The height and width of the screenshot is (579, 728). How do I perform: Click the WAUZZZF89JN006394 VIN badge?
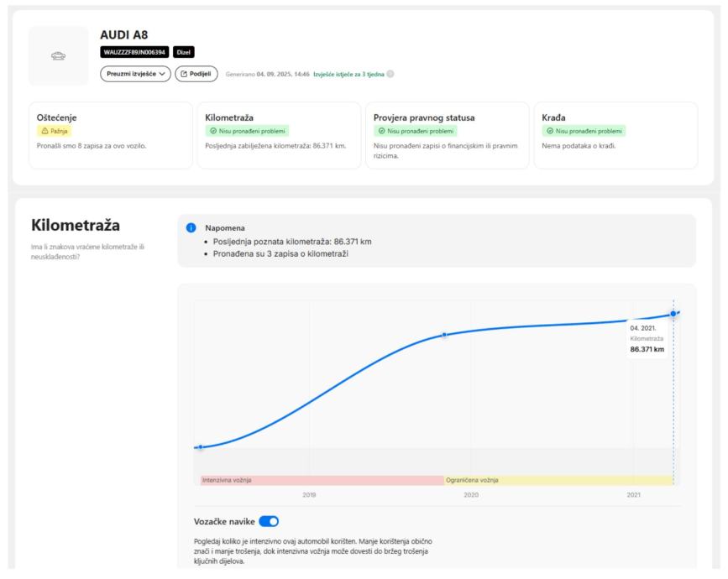pyautogui.click(x=134, y=52)
